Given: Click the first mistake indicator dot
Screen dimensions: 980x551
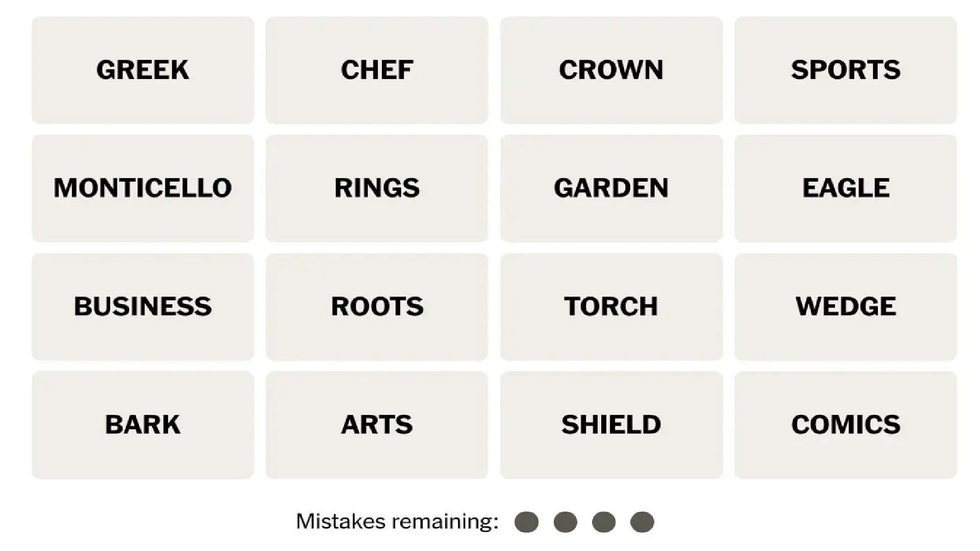Looking at the screenshot, I should pos(527,521).
